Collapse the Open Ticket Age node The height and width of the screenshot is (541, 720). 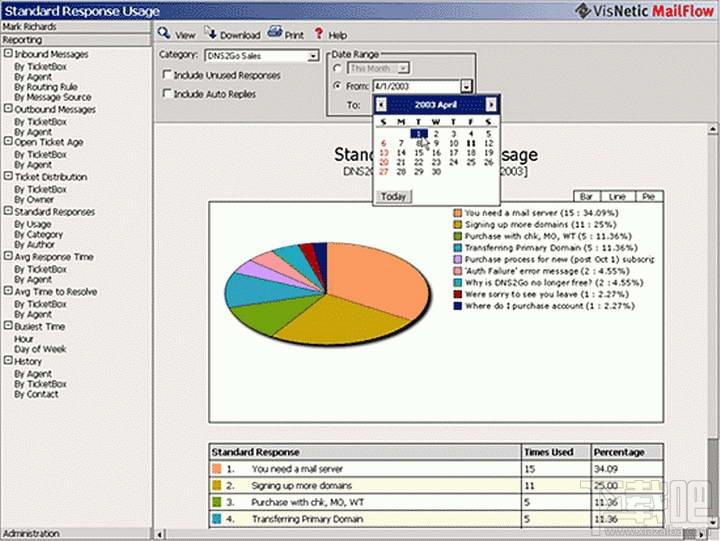coord(8,141)
